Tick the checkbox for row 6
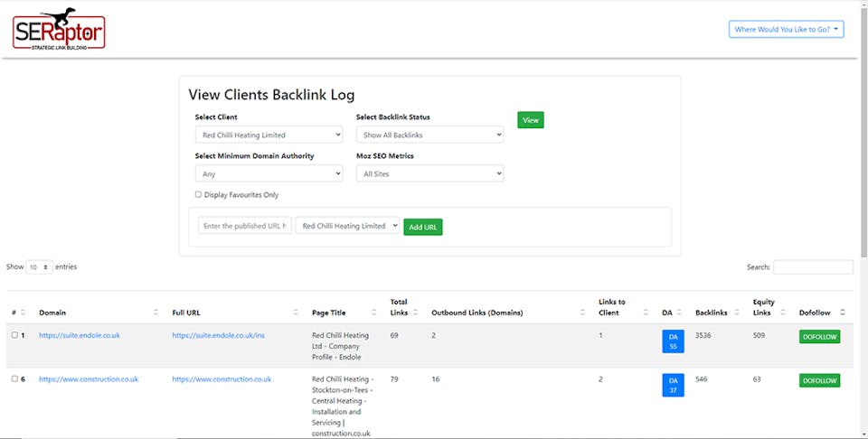The height and width of the screenshot is (439, 868). [14, 379]
